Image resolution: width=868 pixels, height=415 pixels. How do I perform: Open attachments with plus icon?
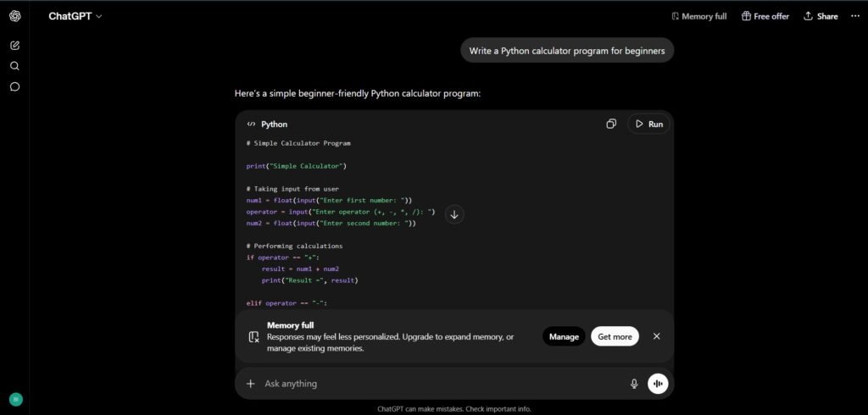pos(250,384)
